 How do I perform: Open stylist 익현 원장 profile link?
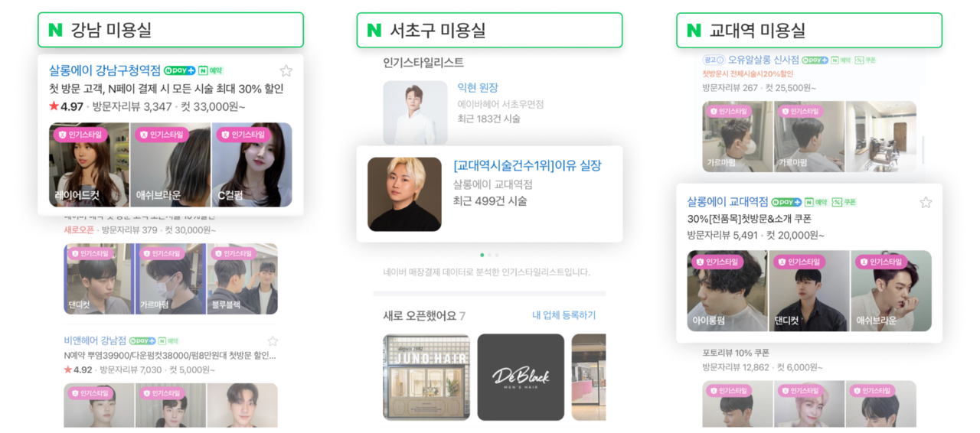tap(478, 88)
